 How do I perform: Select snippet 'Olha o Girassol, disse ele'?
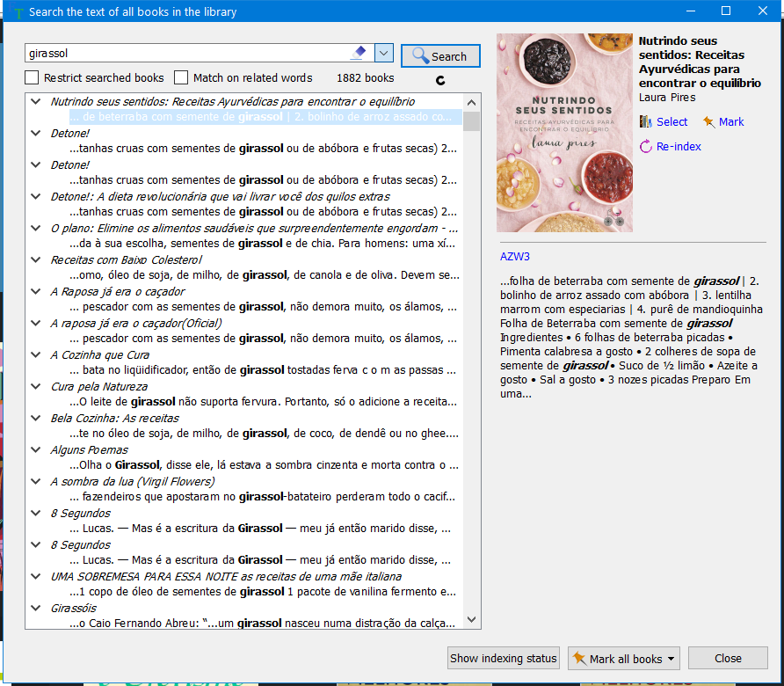(x=264, y=465)
